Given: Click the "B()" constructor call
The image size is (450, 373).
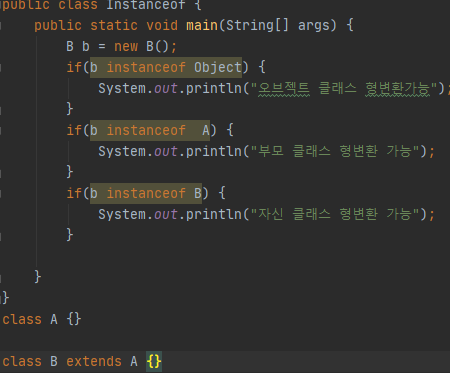Looking at the screenshot, I should (x=158, y=46).
